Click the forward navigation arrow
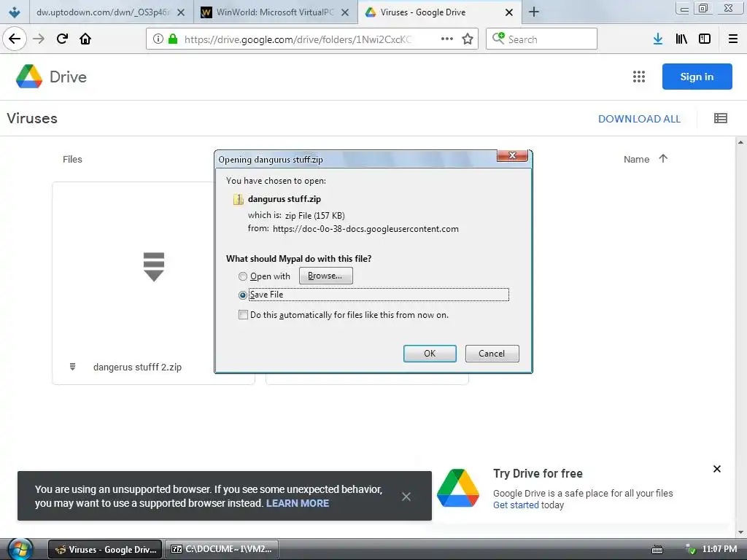747x560 pixels. pos(39,39)
